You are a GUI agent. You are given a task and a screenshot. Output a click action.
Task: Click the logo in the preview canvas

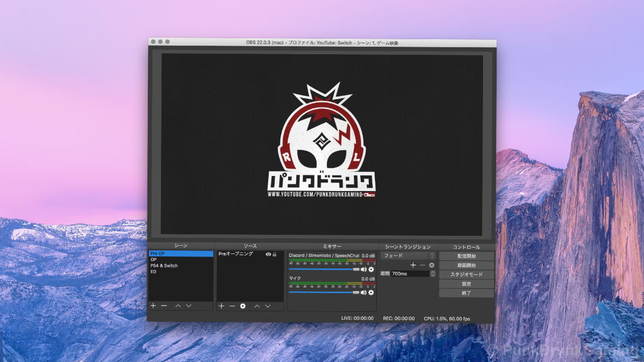pyautogui.click(x=322, y=140)
